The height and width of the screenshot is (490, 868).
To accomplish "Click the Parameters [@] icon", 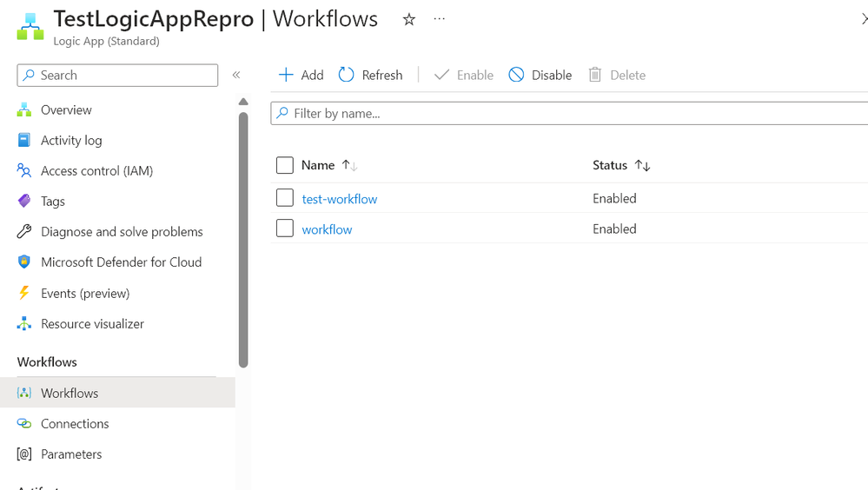I will (23, 454).
